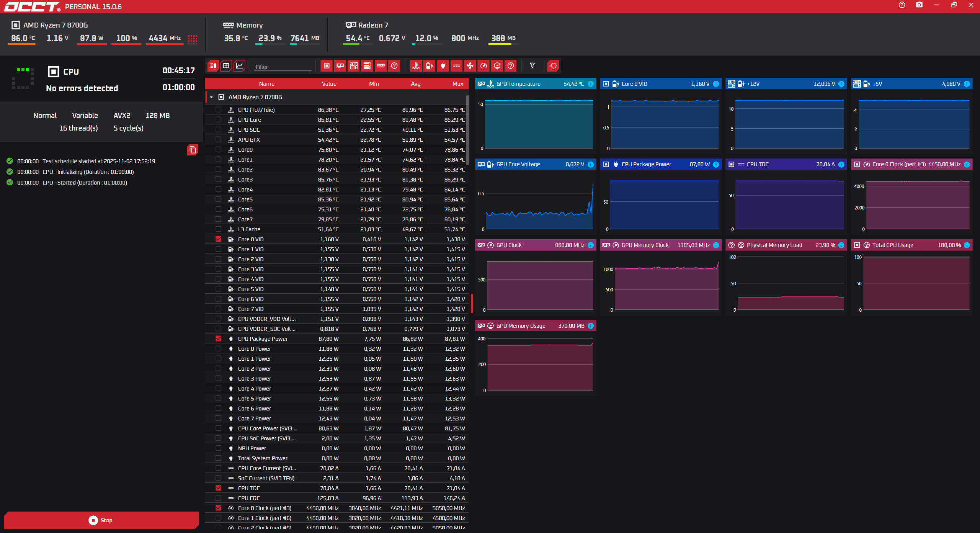Toggle the temperature sensors filter icon
The width and height of the screenshot is (980, 533).
pos(416,66)
